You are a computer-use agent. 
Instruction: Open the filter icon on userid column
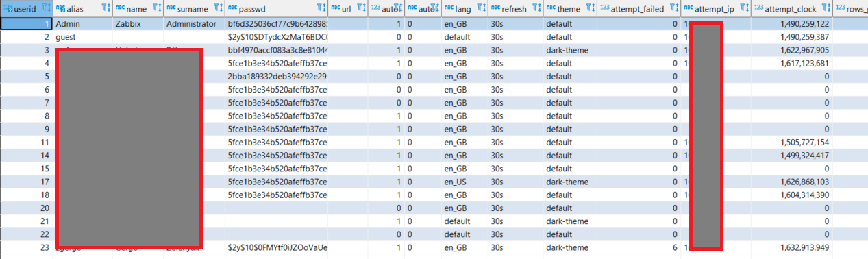coord(45,8)
